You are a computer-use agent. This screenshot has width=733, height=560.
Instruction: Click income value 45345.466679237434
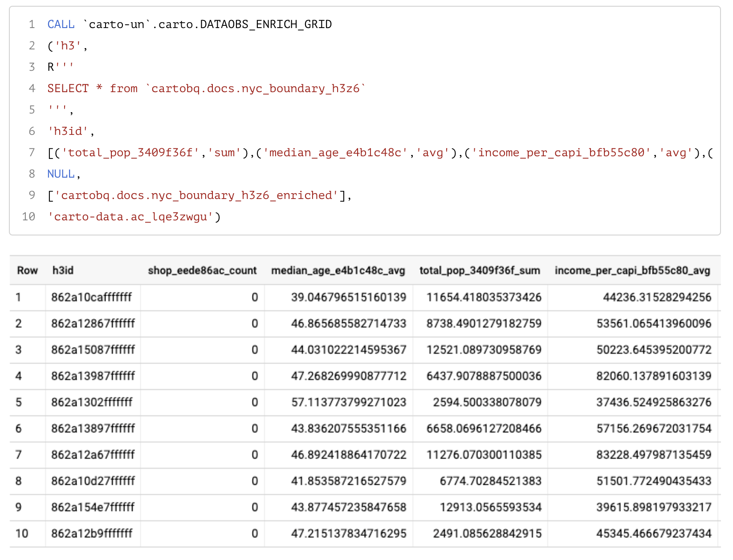tap(654, 533)
